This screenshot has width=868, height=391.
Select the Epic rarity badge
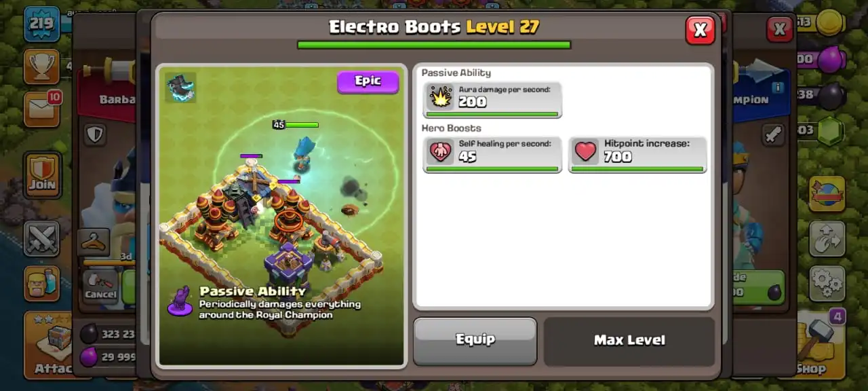click(x=368, y=81)
